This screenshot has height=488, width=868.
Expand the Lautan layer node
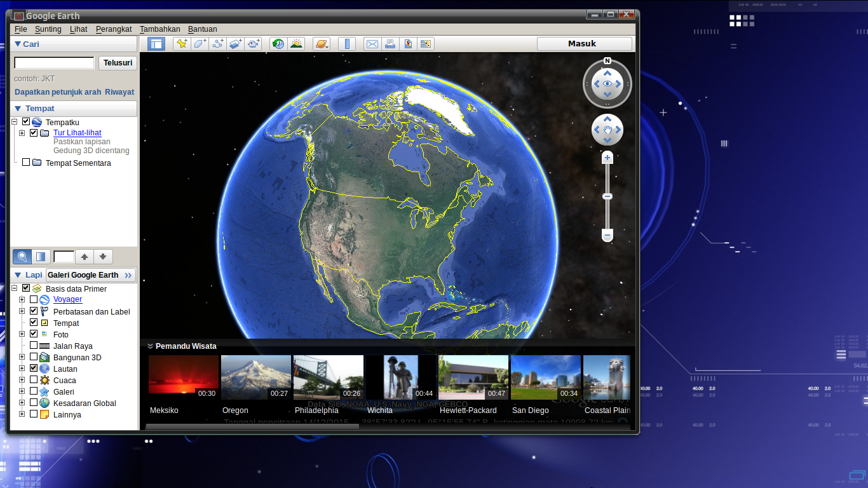[x=22, y=369]
